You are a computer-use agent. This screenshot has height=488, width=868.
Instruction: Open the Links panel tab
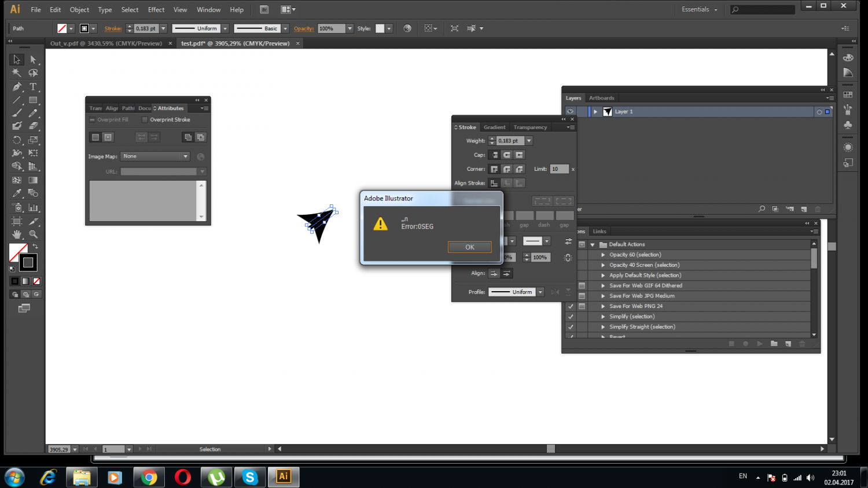click(x=599, y=232)
